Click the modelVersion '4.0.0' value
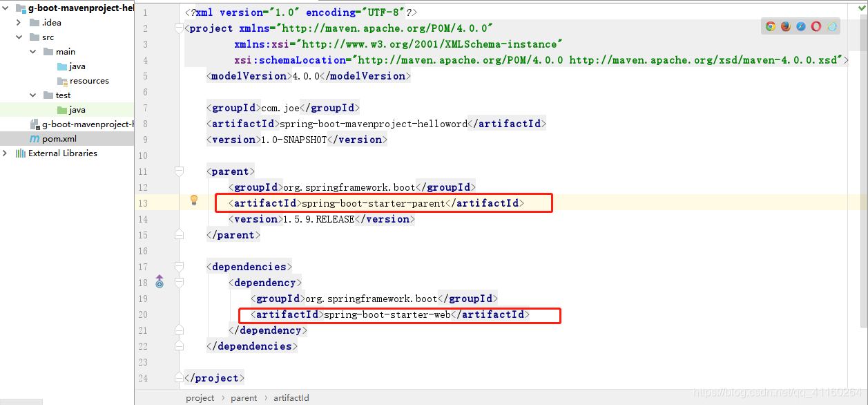The height and width of the screenshot is (405, 868). [x=306, y=76]
